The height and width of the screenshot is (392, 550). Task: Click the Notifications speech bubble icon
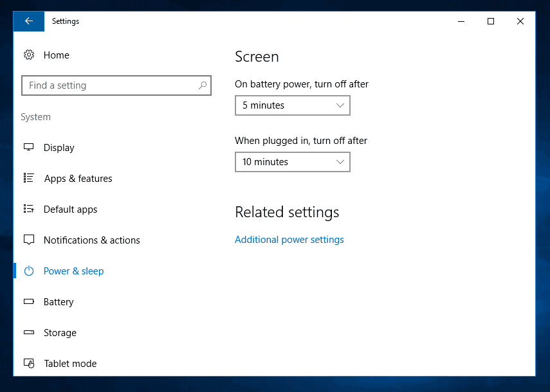[x=29, y=240]
